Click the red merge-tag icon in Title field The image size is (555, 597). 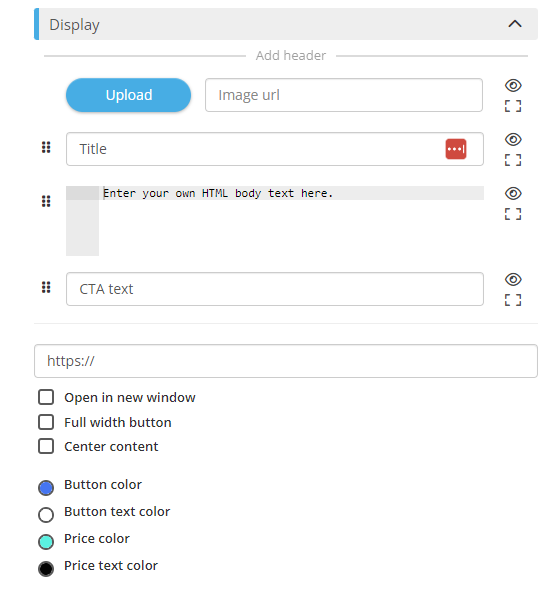[x=456, y=149]
